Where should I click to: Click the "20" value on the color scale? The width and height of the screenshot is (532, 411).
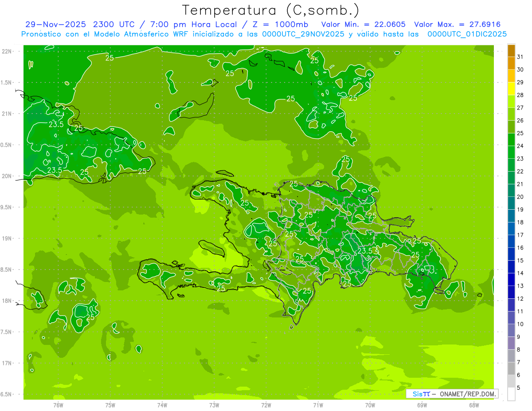[520, 197]
